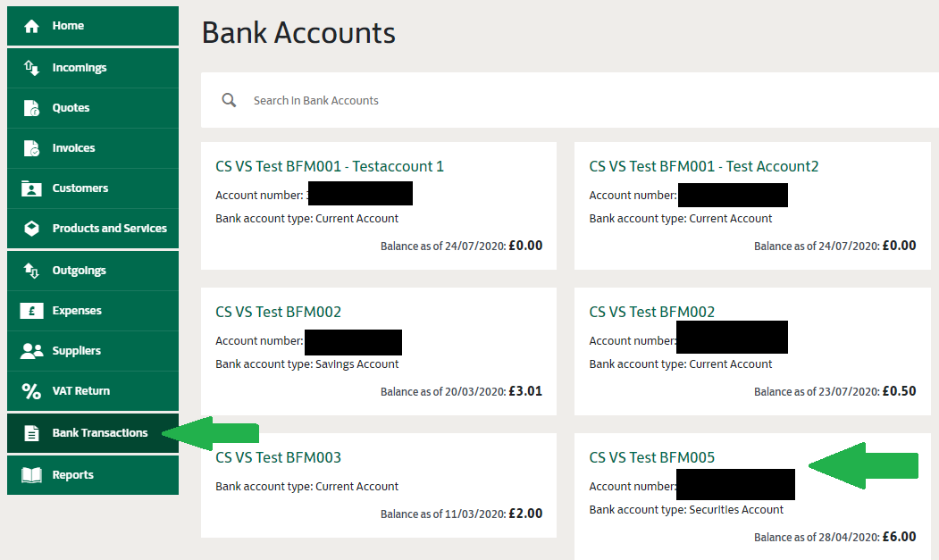Viewport: 939px width, 560px height.
Task: Click the Quotes document icon
Action: (32, 108)
